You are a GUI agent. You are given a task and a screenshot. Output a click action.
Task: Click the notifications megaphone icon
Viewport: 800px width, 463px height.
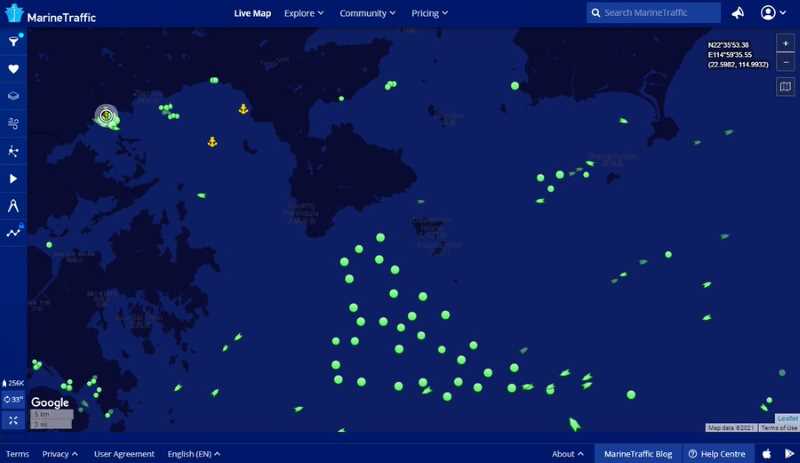coord(738,13)
